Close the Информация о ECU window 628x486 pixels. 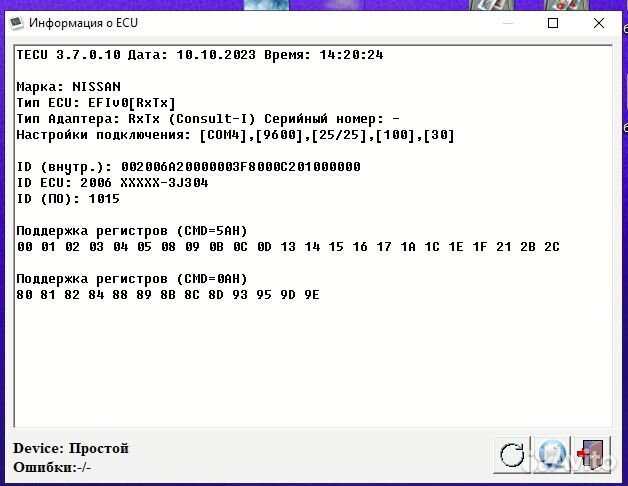tap(599, 22)
